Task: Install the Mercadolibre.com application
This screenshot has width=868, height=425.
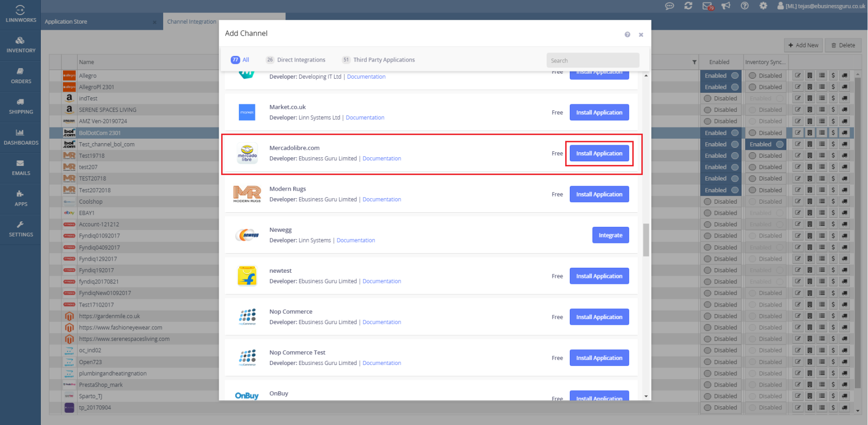Action: click(x=599, y=153)
